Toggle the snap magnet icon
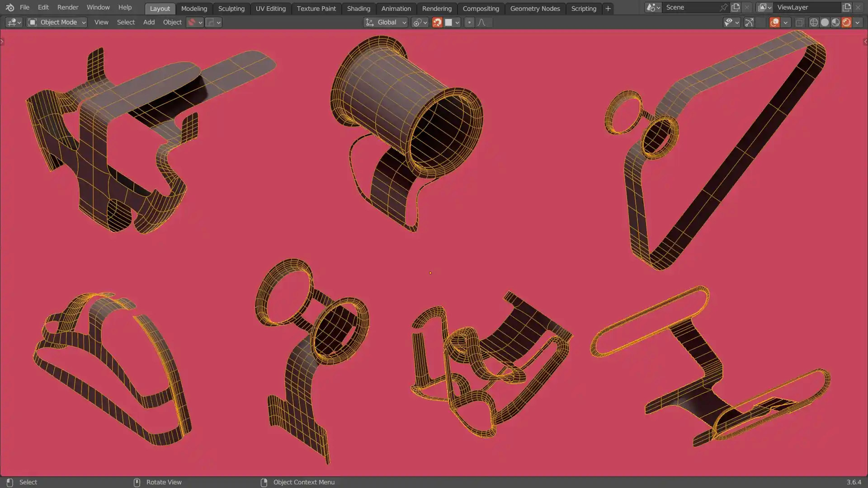Screen dimensions: 868x488 tap(437, 23)
